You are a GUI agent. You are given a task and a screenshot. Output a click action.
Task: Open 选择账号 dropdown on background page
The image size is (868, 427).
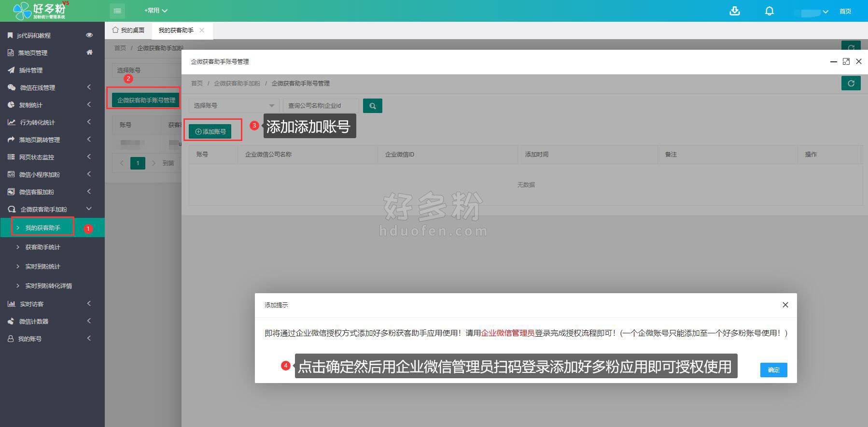147,70
